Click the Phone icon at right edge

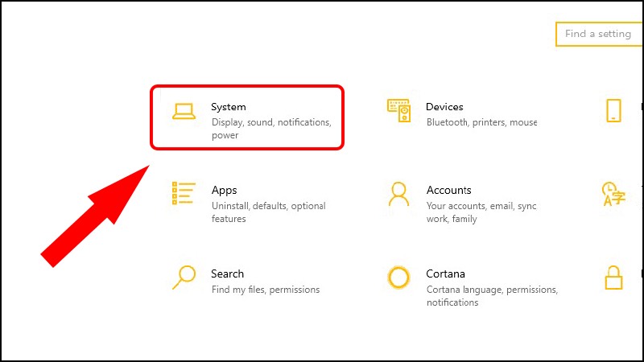613,111
